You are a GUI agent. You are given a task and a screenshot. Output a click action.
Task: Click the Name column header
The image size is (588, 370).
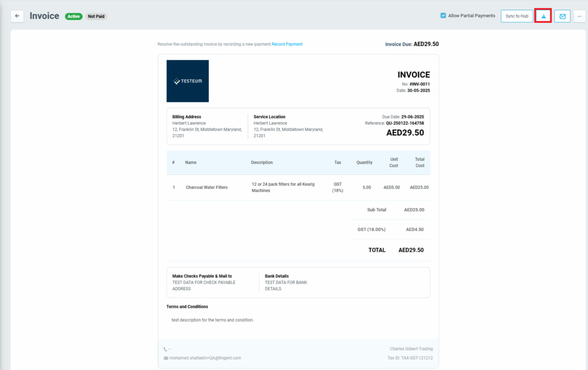(191, 162)
